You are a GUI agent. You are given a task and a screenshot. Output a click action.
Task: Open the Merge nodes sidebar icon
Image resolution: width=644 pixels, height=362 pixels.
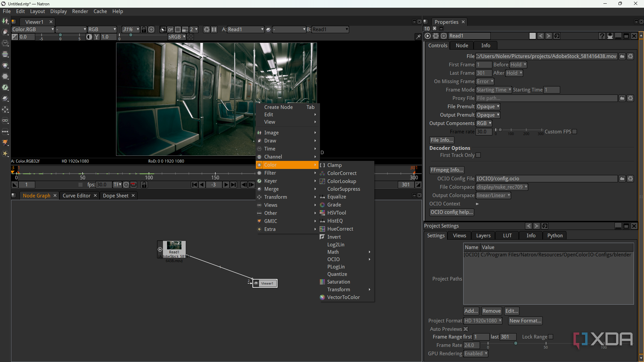[5, 99]
